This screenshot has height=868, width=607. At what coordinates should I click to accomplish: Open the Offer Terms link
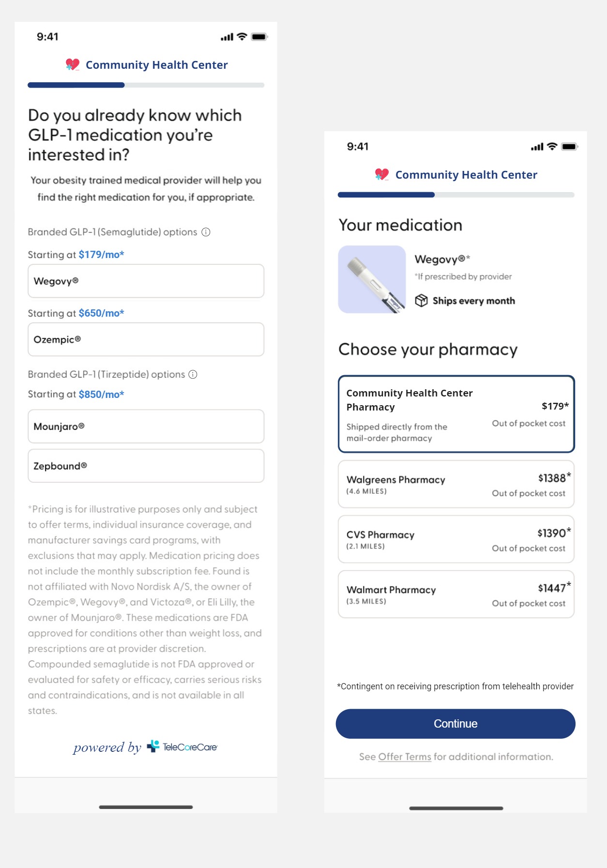click(405, 757)
